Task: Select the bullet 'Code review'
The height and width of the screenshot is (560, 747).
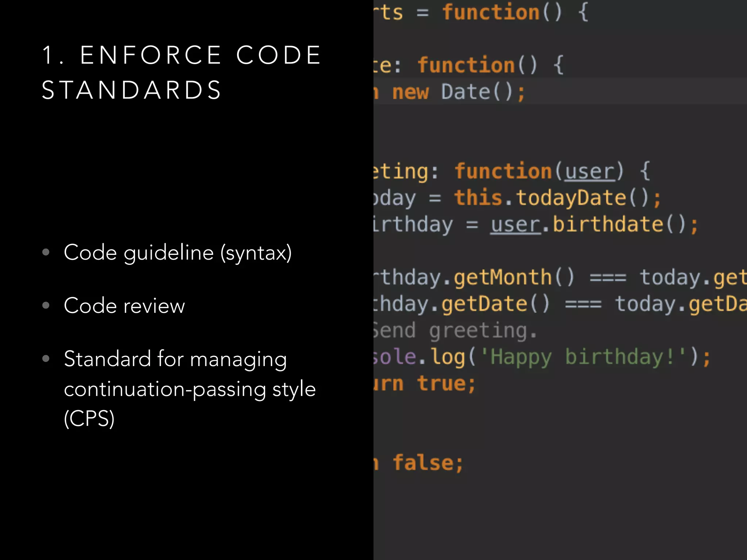Action: point(124,306)
